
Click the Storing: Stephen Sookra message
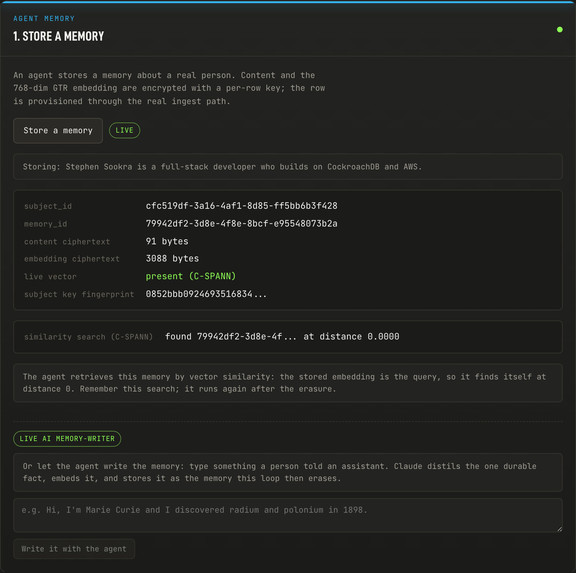(x=288, y=167)
